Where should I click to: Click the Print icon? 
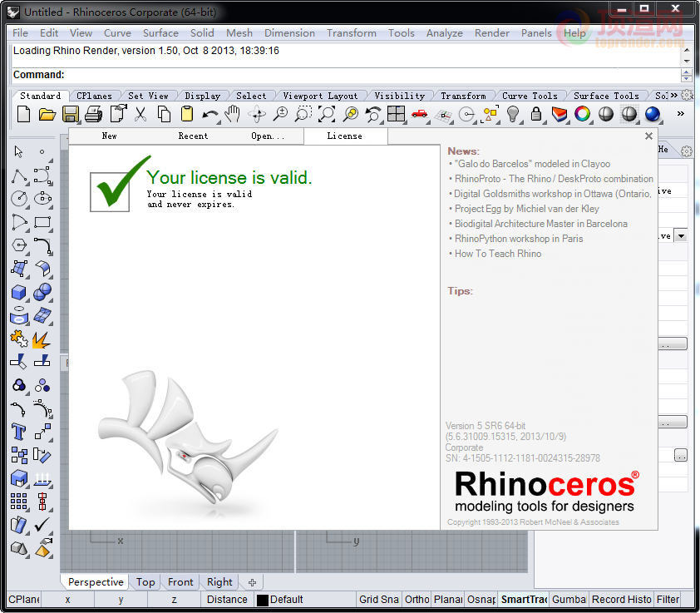(x=94, y=115)
